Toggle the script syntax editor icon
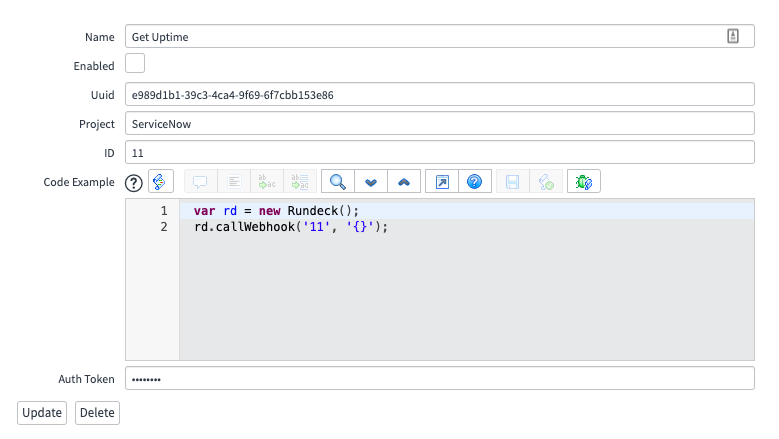This screenshot has width=779, height=439. click(x=160, y=181)
